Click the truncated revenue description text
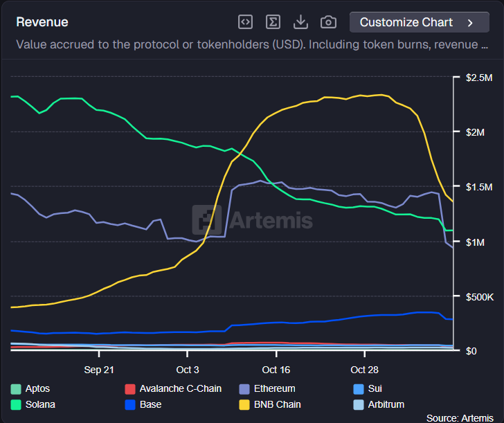The image size is (504, 423). point(246,45)
